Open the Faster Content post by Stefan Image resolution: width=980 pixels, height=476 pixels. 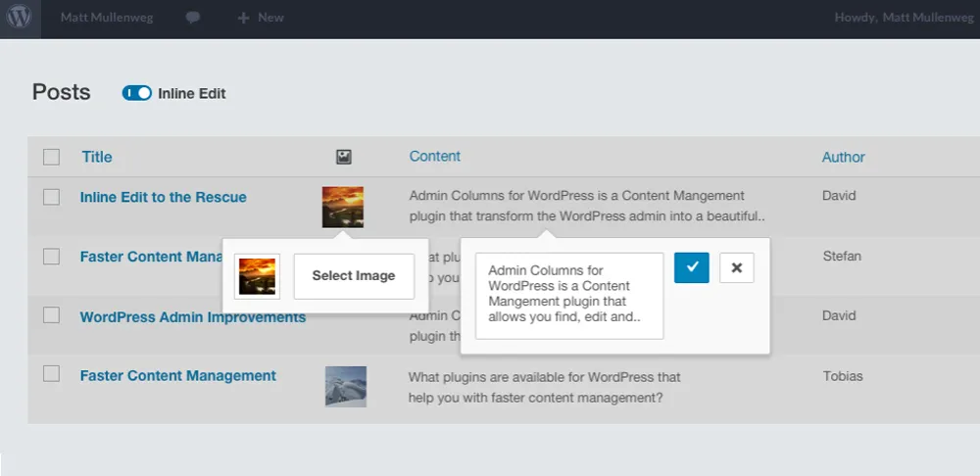tap(152, 257)
